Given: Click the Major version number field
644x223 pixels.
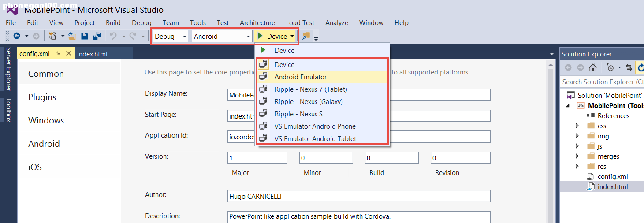Looking at the screenshot, I should click(x=257, y=157).
